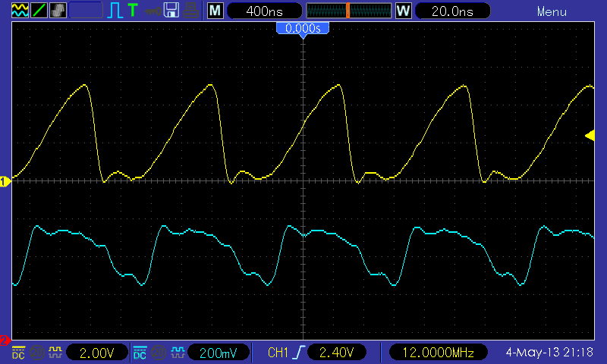The width and height of the screenshot is (607, 364).
Task: Toggle channel 1 DC coupling icon
Action: tap(18, 353)
